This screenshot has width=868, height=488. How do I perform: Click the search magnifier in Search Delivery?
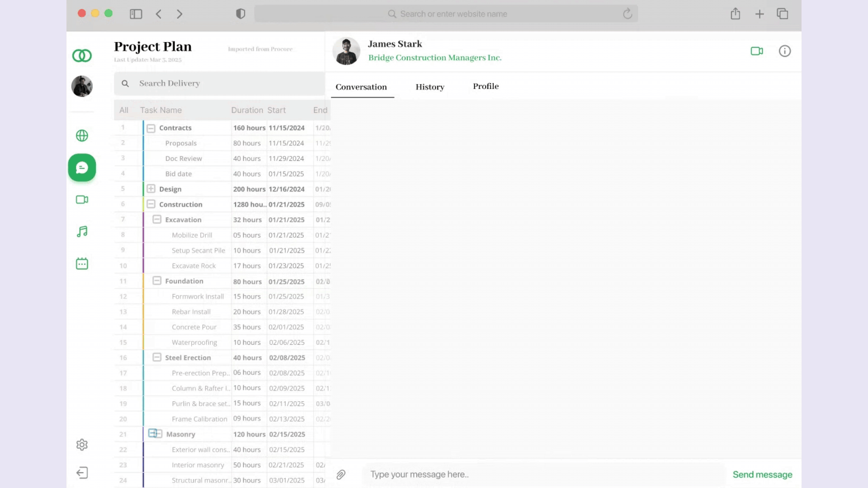point(125,84)
